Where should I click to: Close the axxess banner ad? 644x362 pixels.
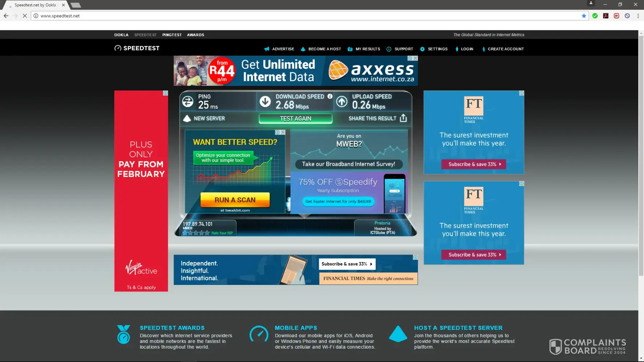[x=415, y=58]
